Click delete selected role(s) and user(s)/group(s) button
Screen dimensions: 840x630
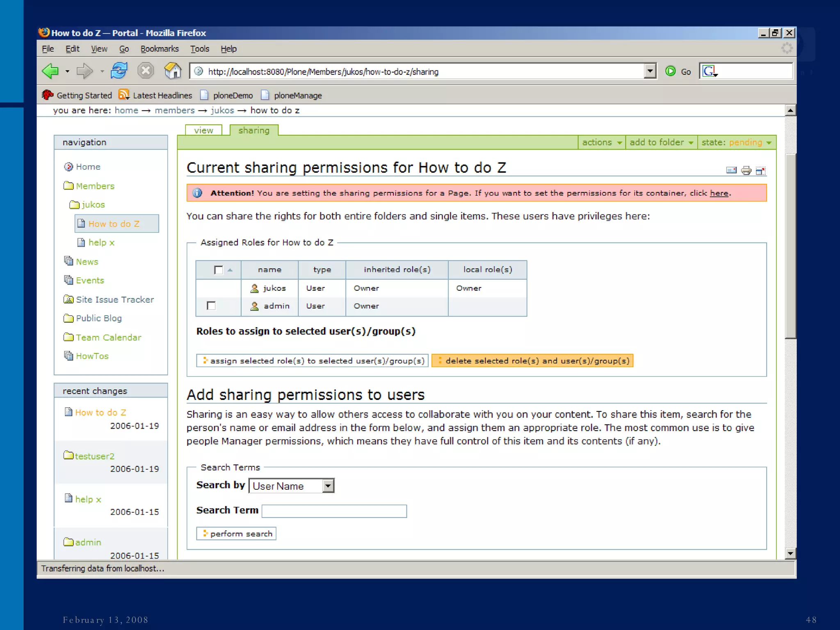532,361
